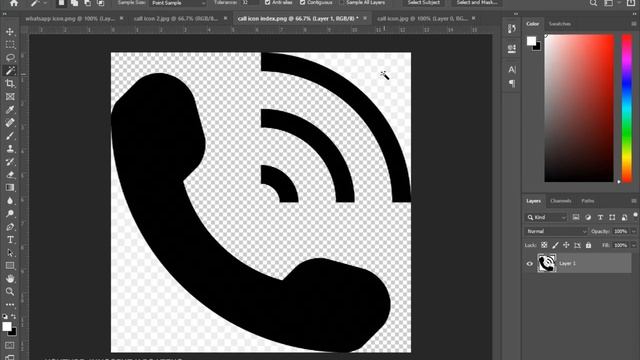
Task: Toggle the Anti-alias checkbox
Action: 267,2
